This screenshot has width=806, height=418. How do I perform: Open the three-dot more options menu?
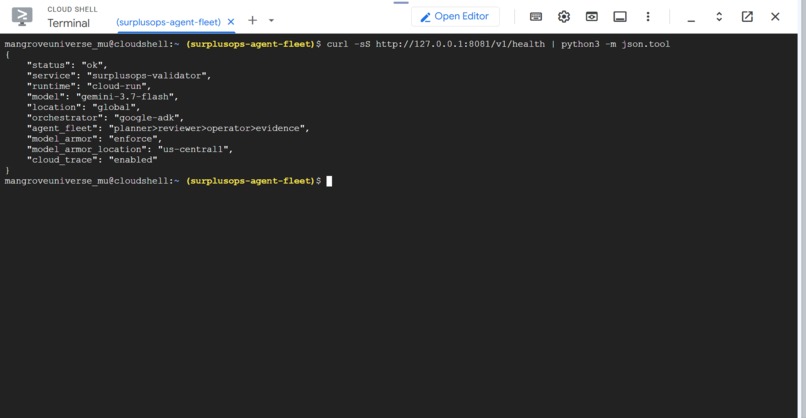[648, 16]
